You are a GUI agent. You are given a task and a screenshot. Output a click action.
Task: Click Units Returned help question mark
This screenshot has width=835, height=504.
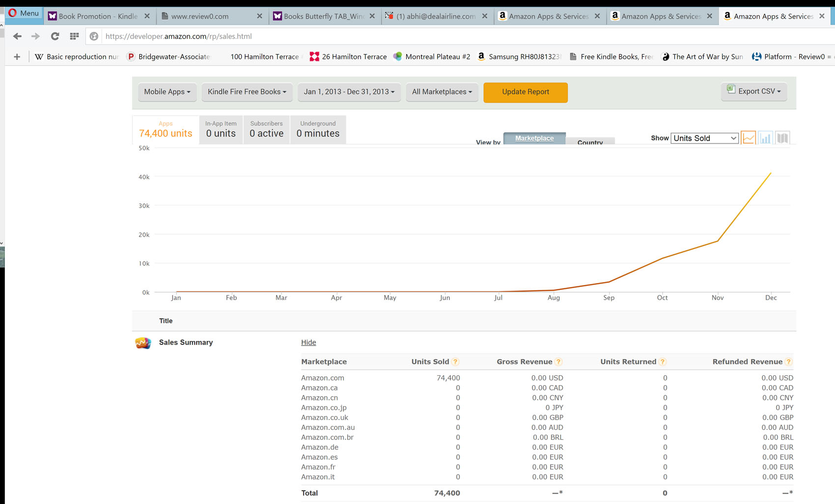[x=663, y=362]
